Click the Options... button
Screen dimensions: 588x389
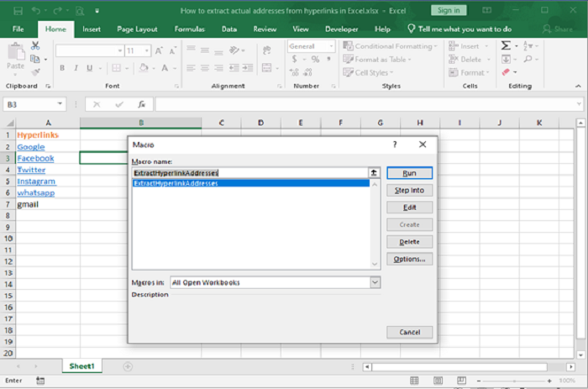pyautogui.click(x=410, y=259)
